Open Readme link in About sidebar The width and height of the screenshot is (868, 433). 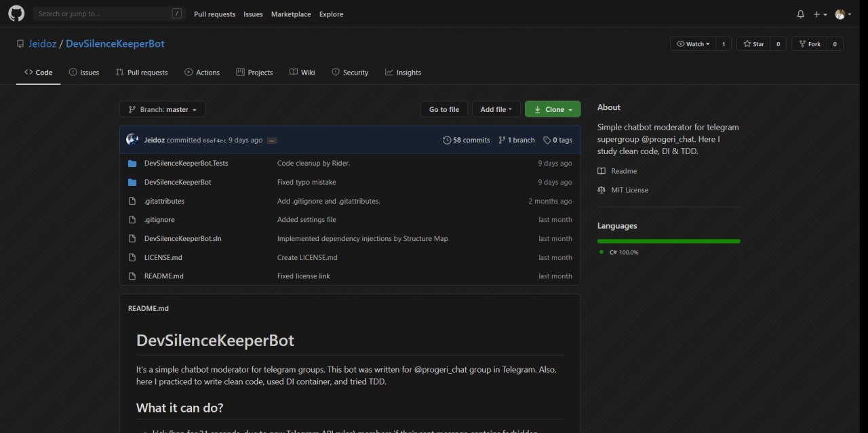617,171
